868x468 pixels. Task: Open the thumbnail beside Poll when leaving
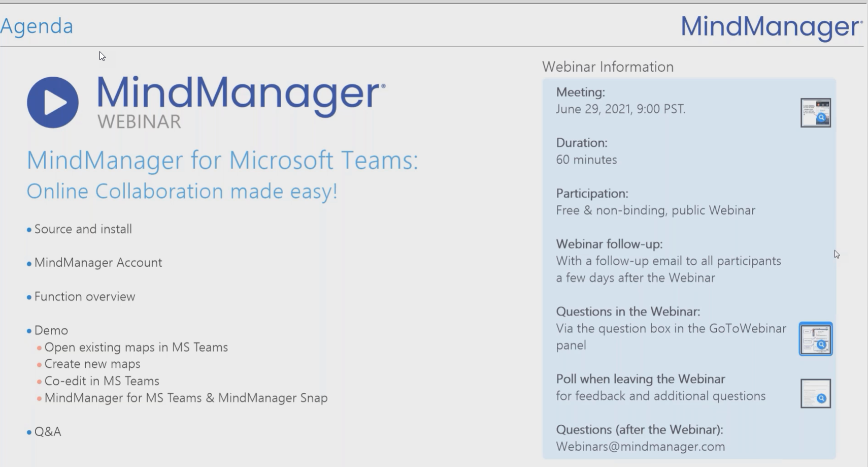pyautogui.click(x=815, y=393)
